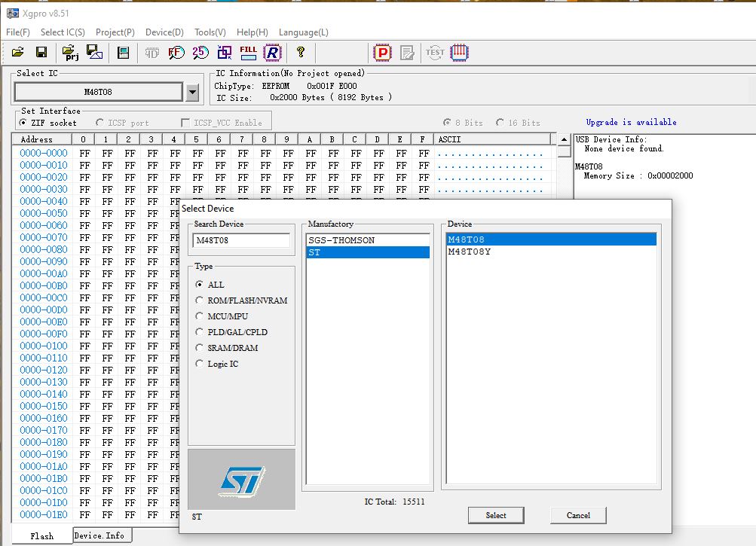The width and height of the screenshot is (756, 546).
Task: Click the FILL buffer toolbar icon
Action: pyautogui.click(x=248, y=52)
